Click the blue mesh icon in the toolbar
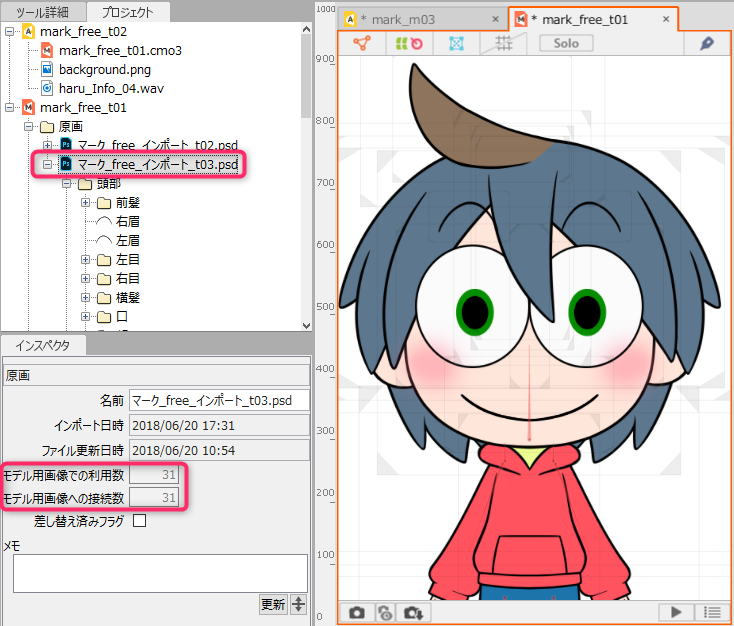 coord(456,43)
